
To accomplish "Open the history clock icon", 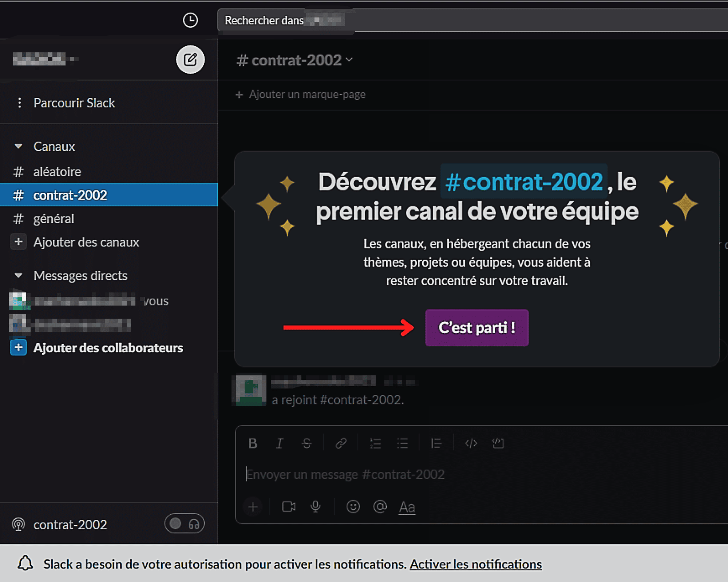I will (x=190, y=20).
